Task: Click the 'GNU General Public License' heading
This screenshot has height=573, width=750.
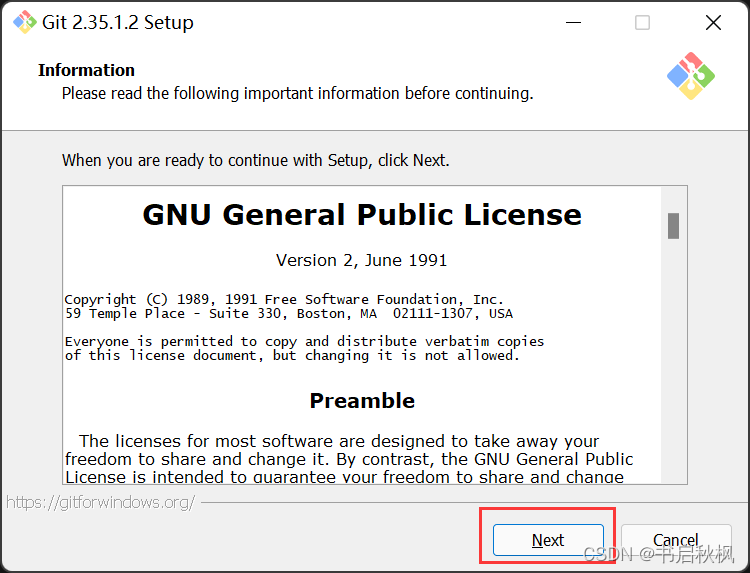Action: tap(362, 214)
